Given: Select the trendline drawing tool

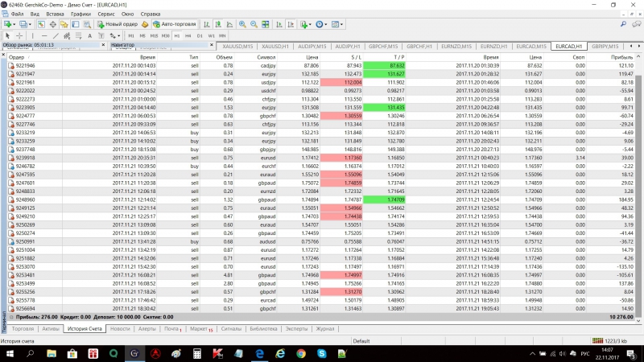Looking at the screenshot, I should tap(56, 35).
